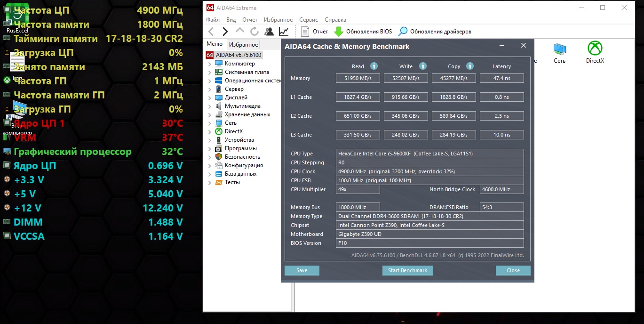Switch to the Меню tab
Viewport: 644px width, 324px height.
tap(215, 44)
